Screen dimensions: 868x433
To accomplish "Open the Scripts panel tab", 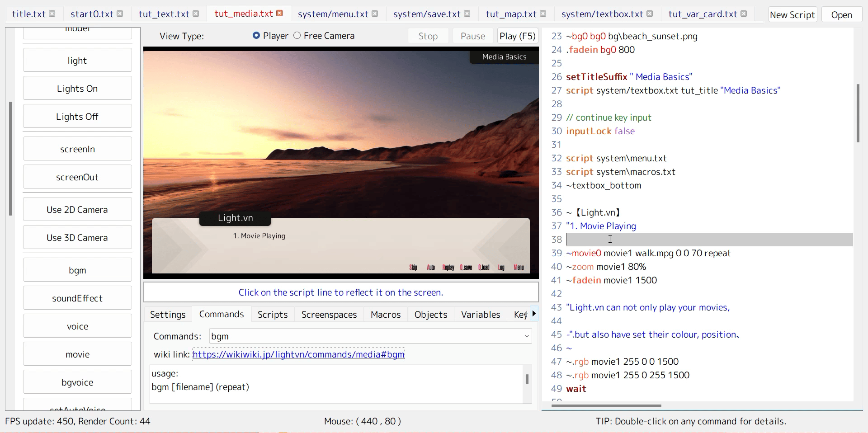I will click(273, 315).
